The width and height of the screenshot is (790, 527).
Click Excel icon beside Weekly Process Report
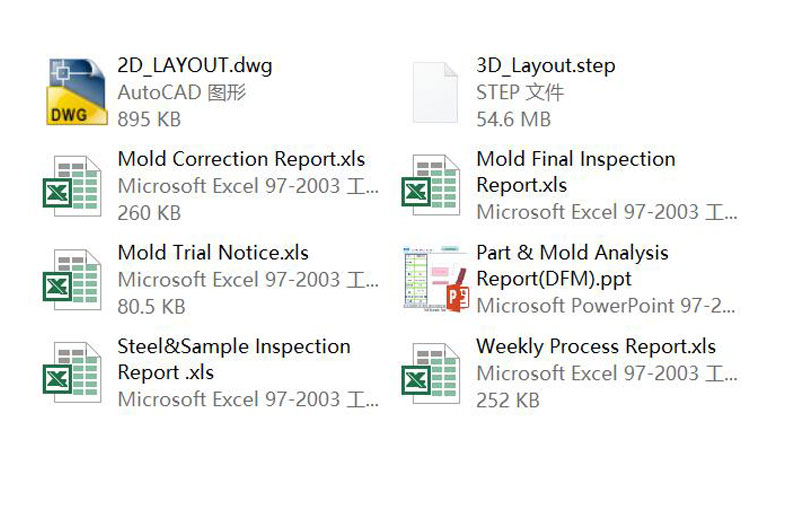click(x=431, y=373)
